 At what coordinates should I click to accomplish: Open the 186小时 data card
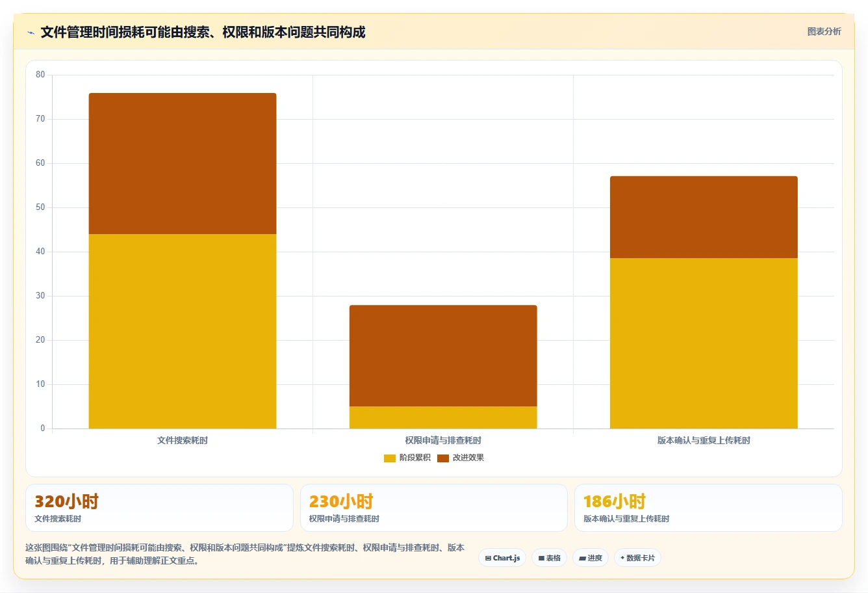(708, 508)
